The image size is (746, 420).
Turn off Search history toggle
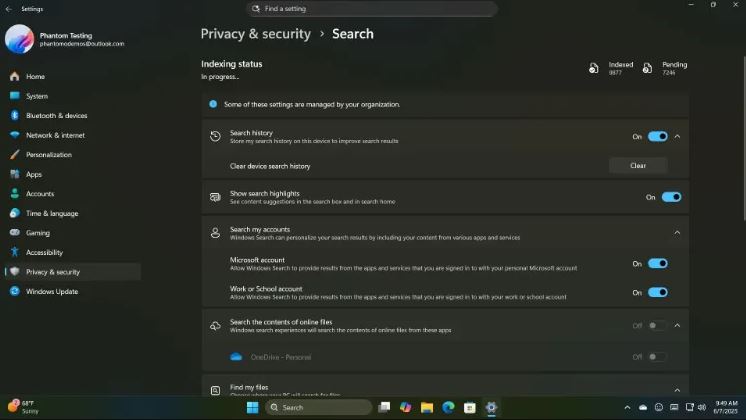tap(658, 137)
